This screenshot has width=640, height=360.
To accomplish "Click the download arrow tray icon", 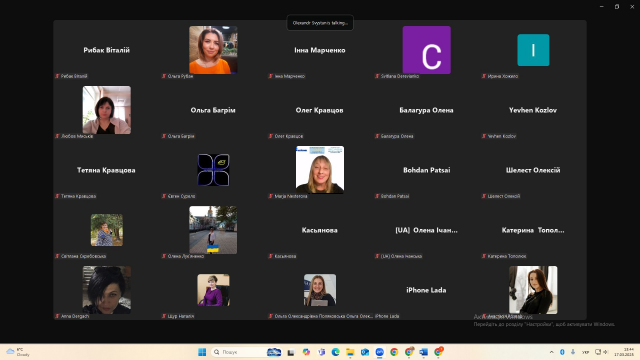I will tap(573, 352).
